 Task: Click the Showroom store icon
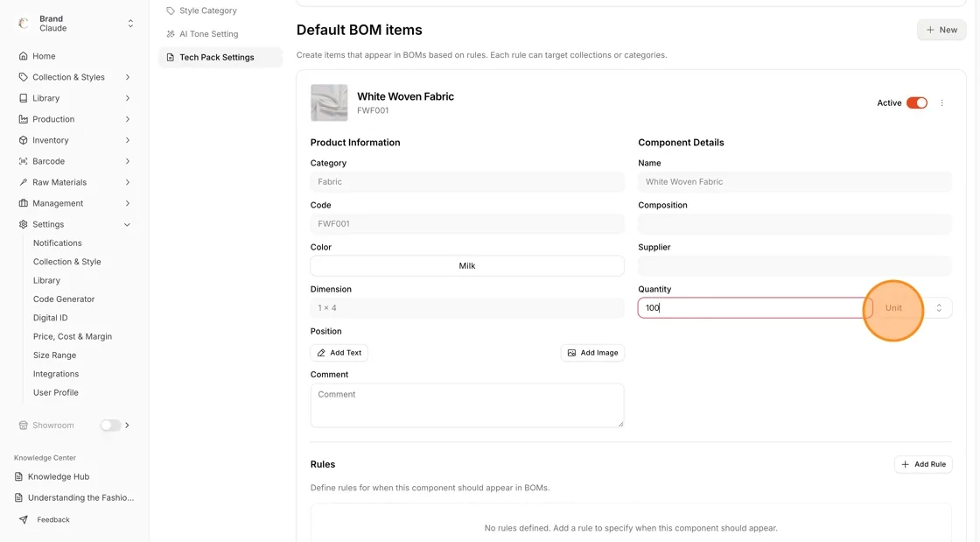(x=23, y=425)
